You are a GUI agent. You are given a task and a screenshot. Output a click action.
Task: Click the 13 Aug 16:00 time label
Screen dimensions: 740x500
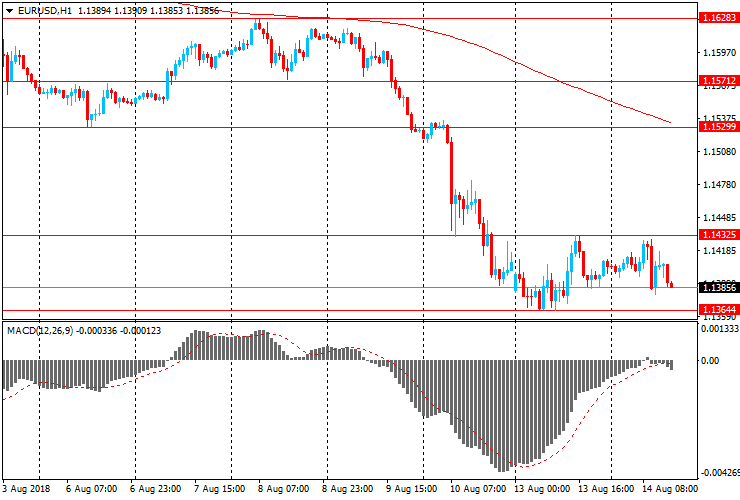pyautogui.click(x=606, y=488)
